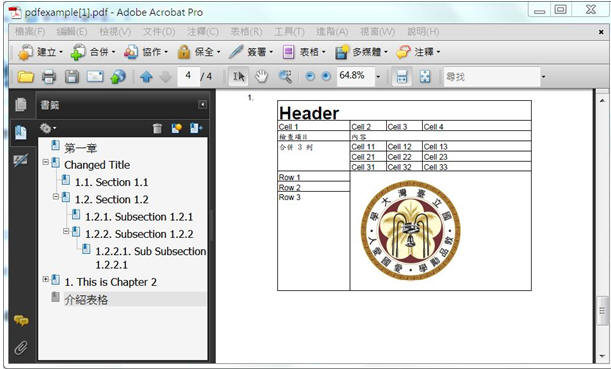Open a file with the folder icon

25,76
